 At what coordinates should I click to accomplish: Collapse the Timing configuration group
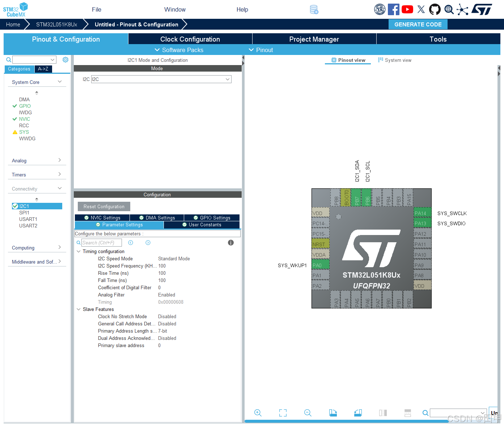click(79, 251)
